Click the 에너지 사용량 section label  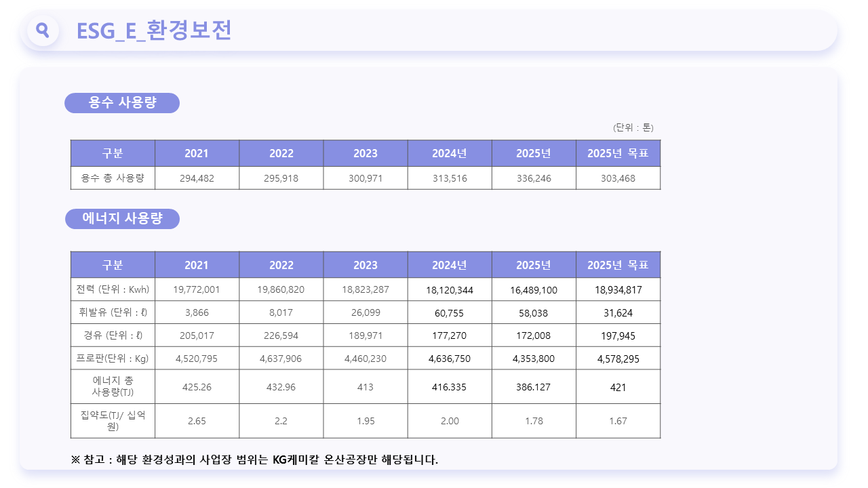[123, 219]
